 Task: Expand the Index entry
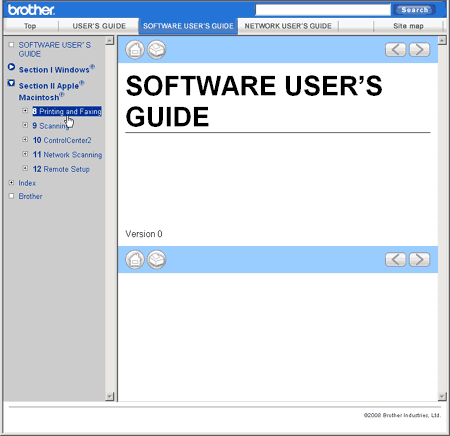tap(11, 183)
